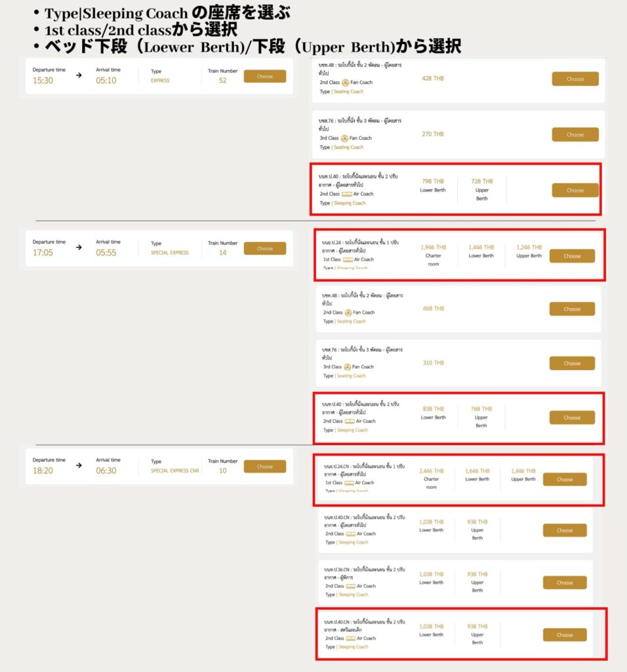
Task: Click the air coach icon on the 1,946 THB row
Action: pyautogui.click(x=348, y=259)
